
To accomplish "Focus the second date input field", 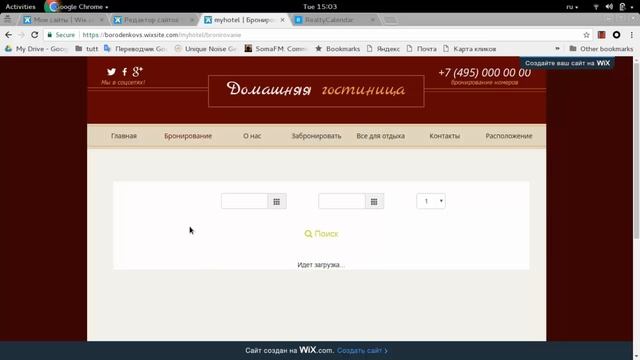I will [x=342, y=202].
